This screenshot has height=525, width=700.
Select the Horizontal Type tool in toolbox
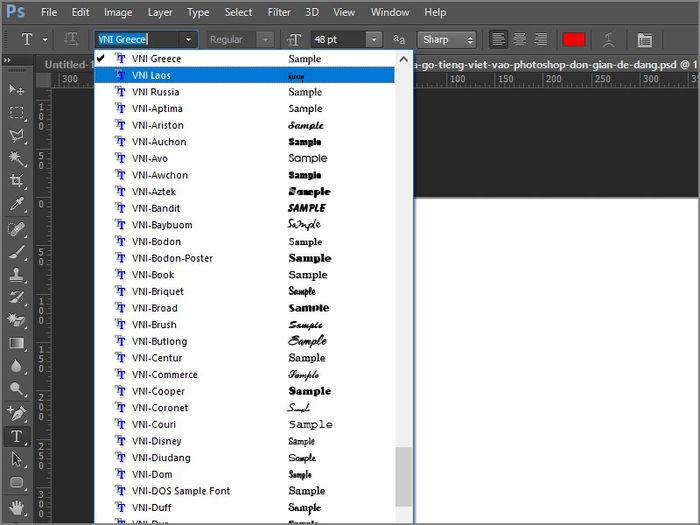17,436
